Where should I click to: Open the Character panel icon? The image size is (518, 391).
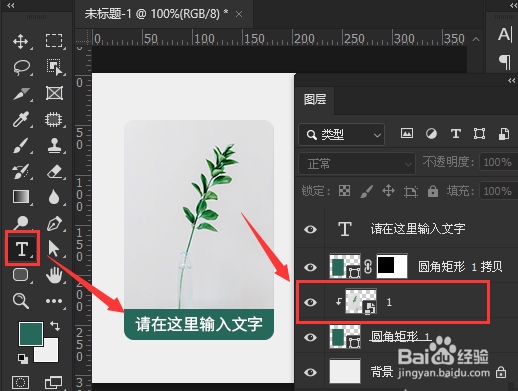click(505, 34)
